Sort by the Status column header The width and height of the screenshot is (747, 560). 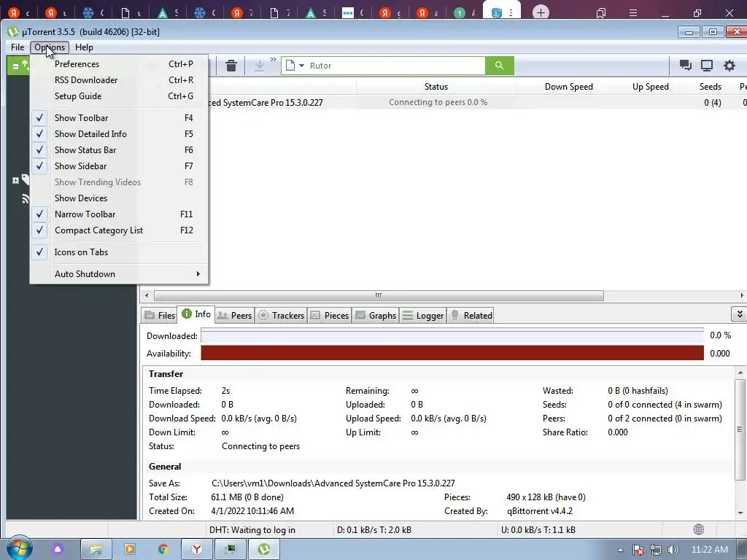pyautogui.click(x=436, y=87)
